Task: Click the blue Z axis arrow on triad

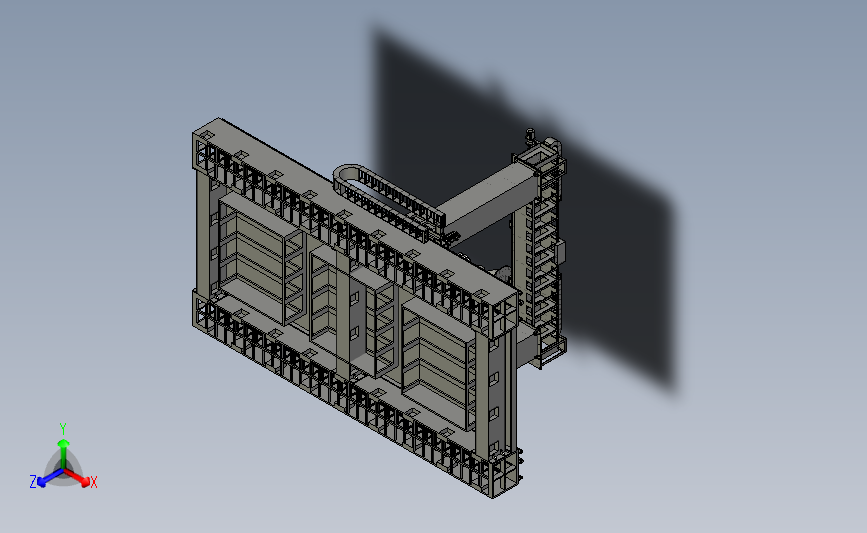Action: 49,478
